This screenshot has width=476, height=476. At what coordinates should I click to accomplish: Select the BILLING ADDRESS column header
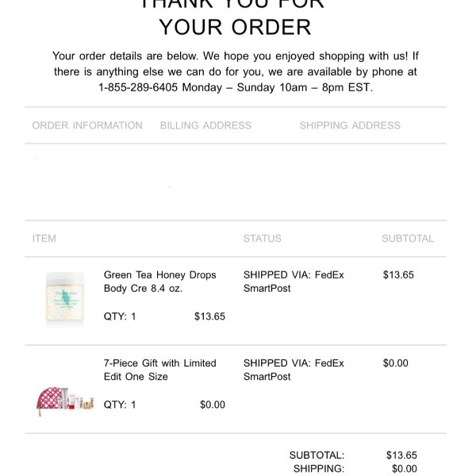click(x=205, y=125)
